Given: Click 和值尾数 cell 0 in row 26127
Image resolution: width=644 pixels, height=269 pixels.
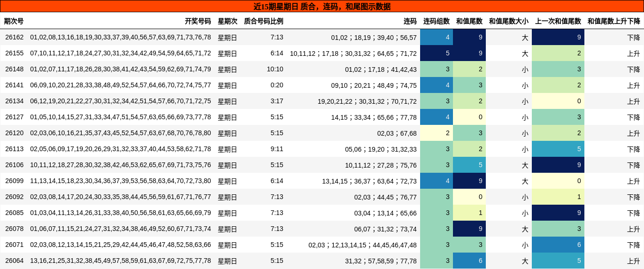Looking at the screenshot, I should 469,117.
